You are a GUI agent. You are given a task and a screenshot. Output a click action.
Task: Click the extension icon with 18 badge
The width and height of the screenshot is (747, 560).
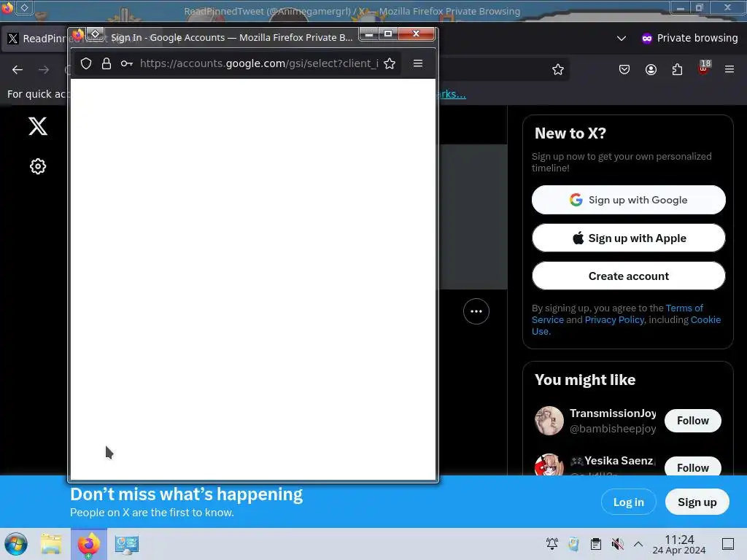point(704,68)
